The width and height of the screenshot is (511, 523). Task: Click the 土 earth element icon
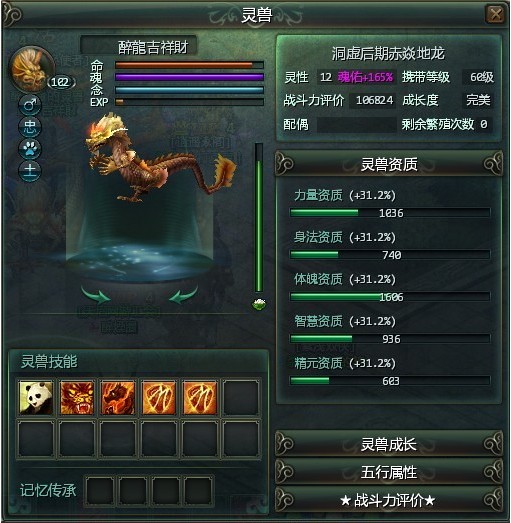coord(30,171)
